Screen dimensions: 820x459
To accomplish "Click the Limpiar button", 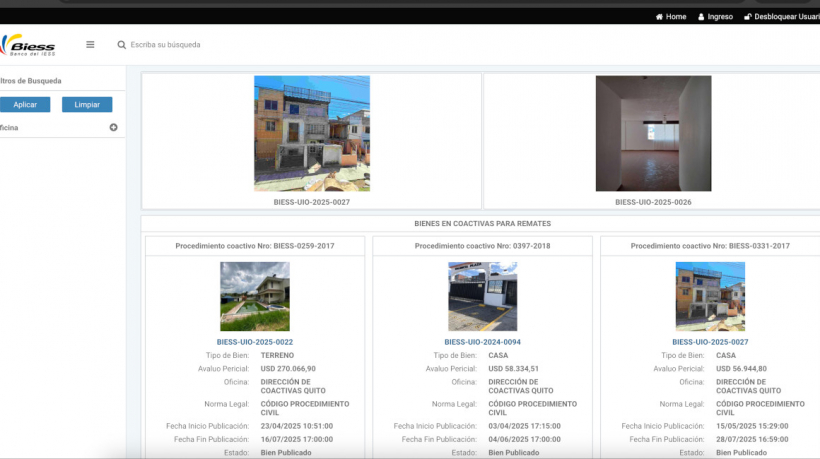I will click(x=87, y=105).
